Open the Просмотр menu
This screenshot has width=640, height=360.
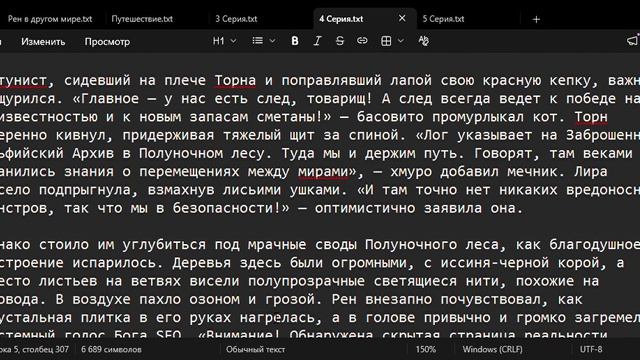tap(107, 42)
